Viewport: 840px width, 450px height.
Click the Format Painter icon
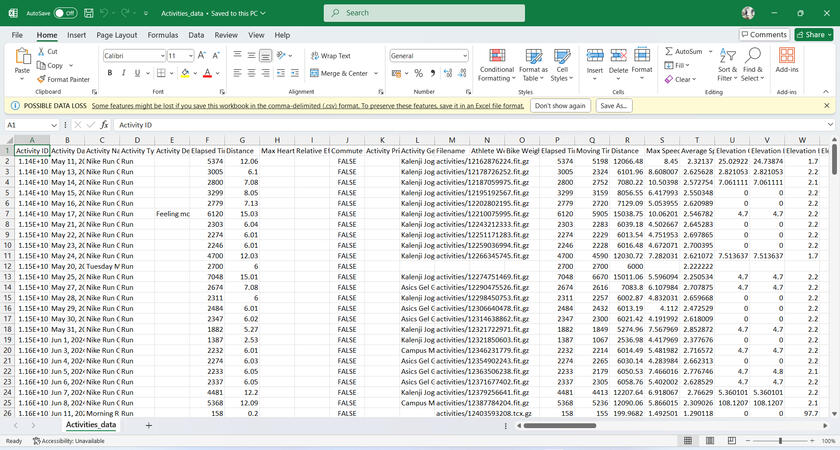pos(41,79)
